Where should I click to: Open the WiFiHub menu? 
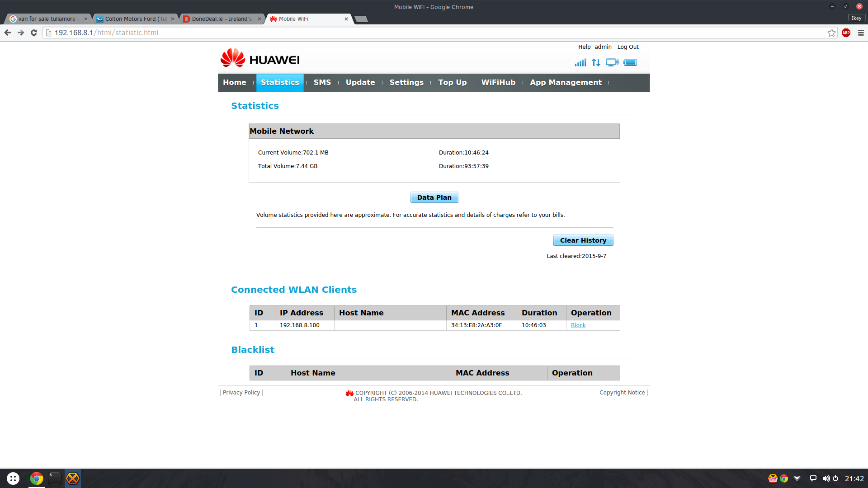click(x=498, y=82)
